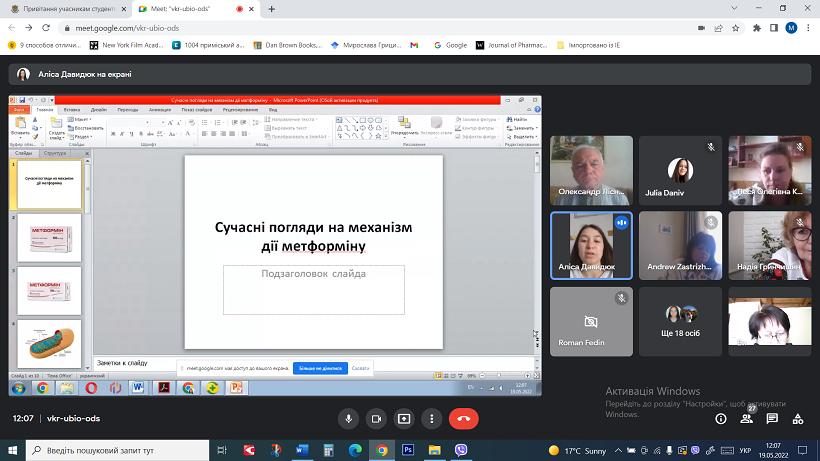Reload the Meet page
The image size is (820, 461).
(46, 28)
